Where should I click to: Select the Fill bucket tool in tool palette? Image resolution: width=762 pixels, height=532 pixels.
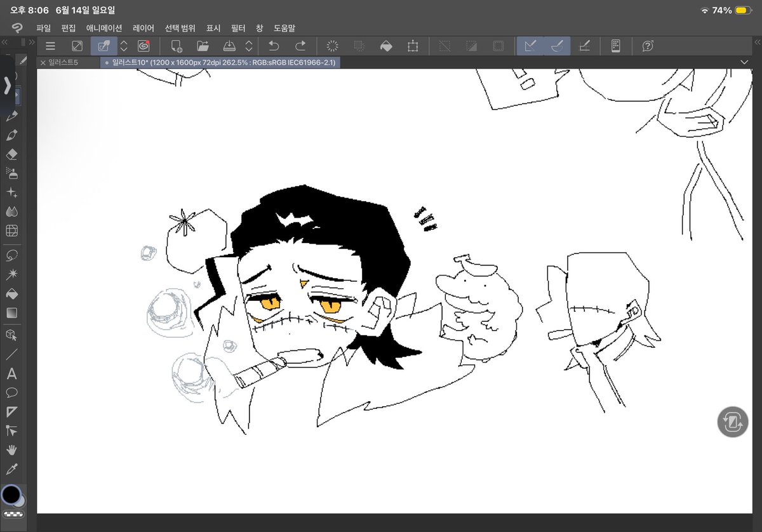pos(11,294)
